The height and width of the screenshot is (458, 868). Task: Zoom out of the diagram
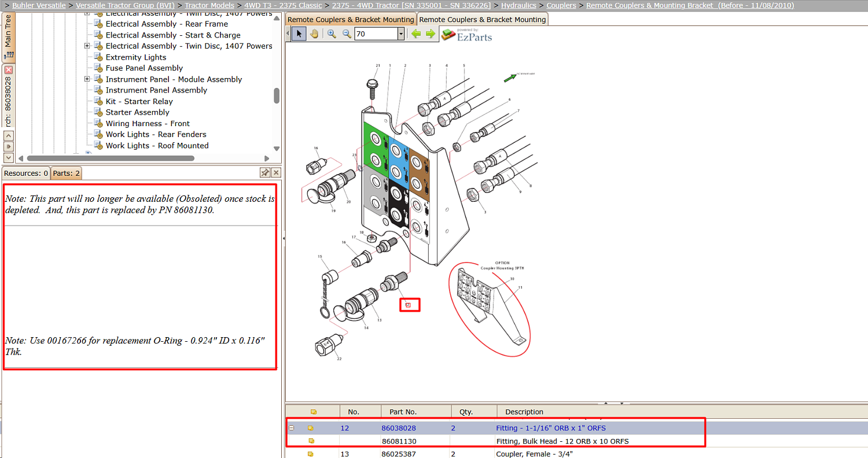point(347,34)
